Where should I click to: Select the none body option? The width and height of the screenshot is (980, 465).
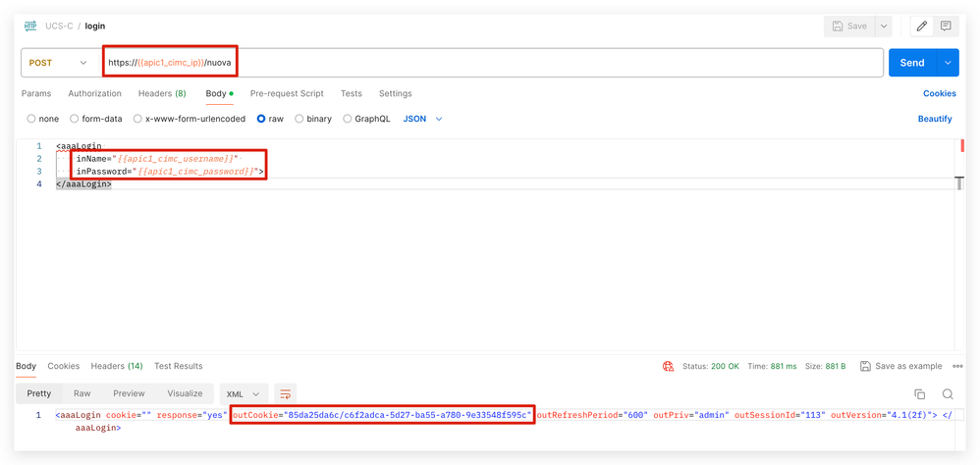42,119
